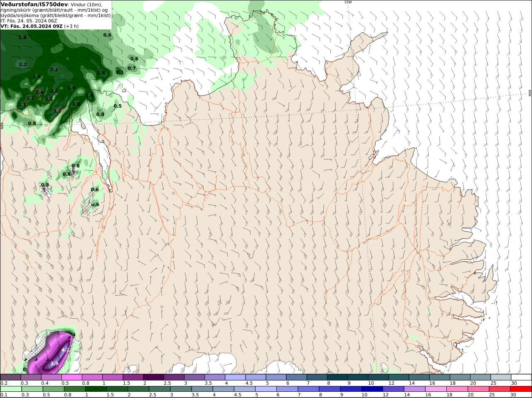Select the 20–25 snow legend swatch
This screenshot has height=398, width=532.
[480, 377]
